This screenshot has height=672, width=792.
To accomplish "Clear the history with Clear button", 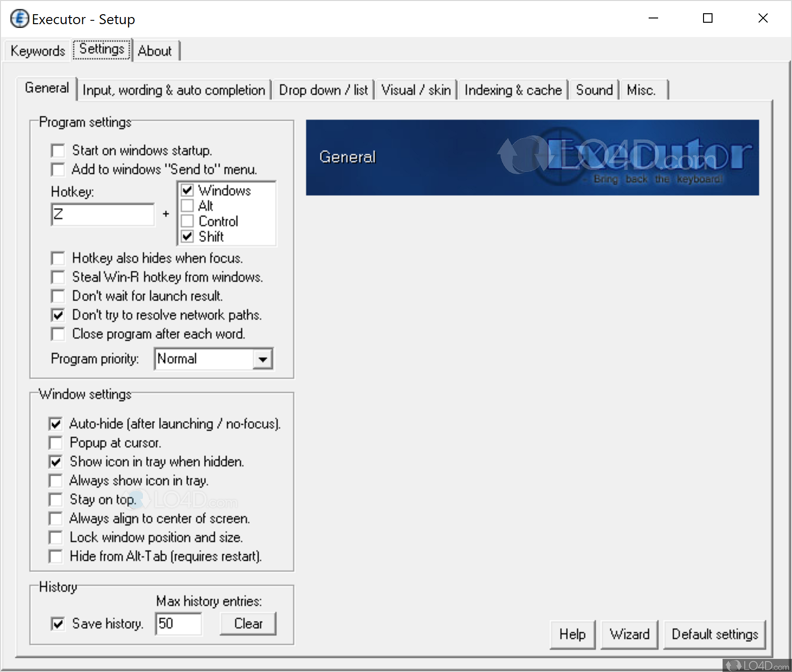I will 248,624.
